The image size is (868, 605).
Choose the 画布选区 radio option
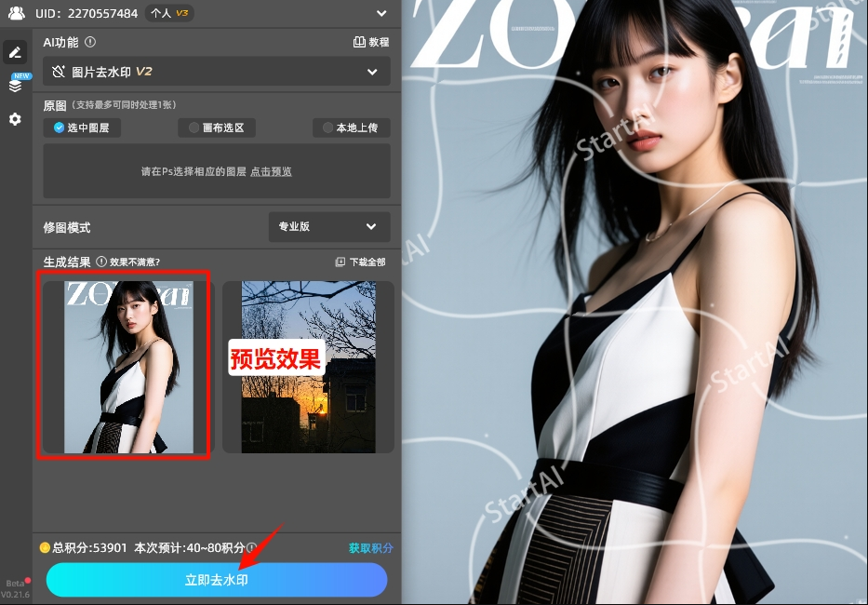pos(216,128)
